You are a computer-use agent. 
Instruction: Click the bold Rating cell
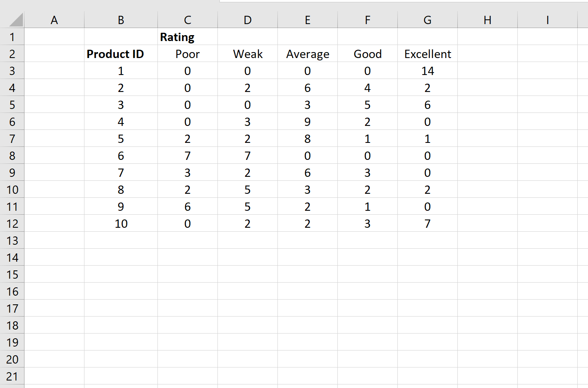[187, 37]
